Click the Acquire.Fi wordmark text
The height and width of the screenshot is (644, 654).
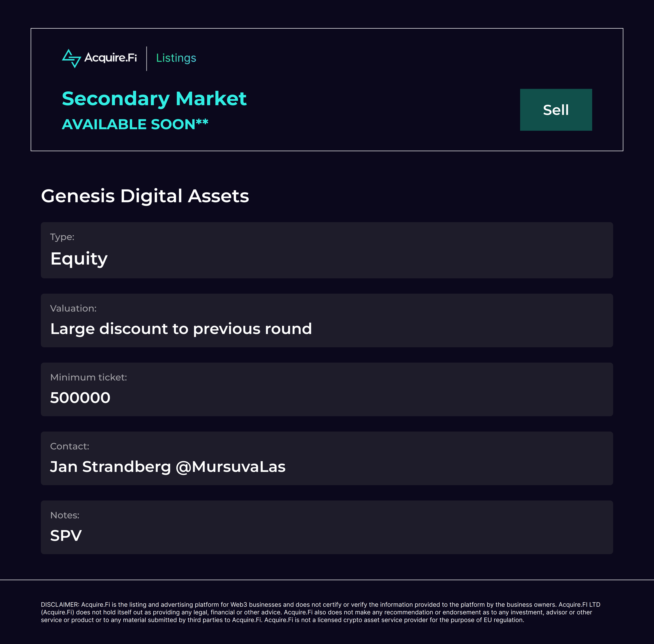(x=111, y=58)
